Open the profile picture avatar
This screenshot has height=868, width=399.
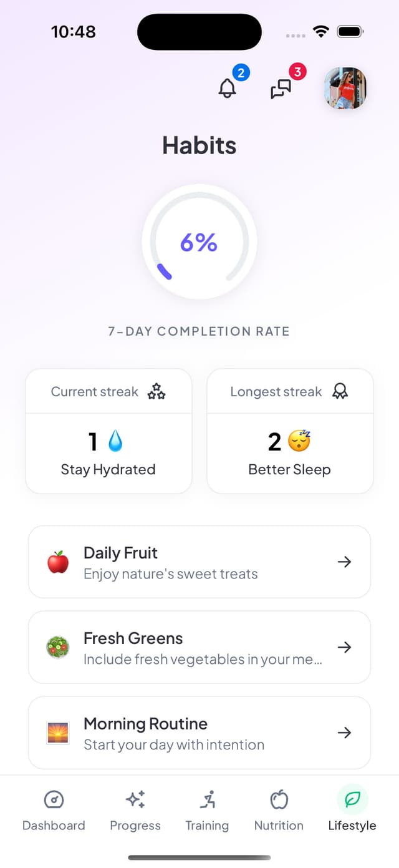pyautogui.click(x=345, y=89)
